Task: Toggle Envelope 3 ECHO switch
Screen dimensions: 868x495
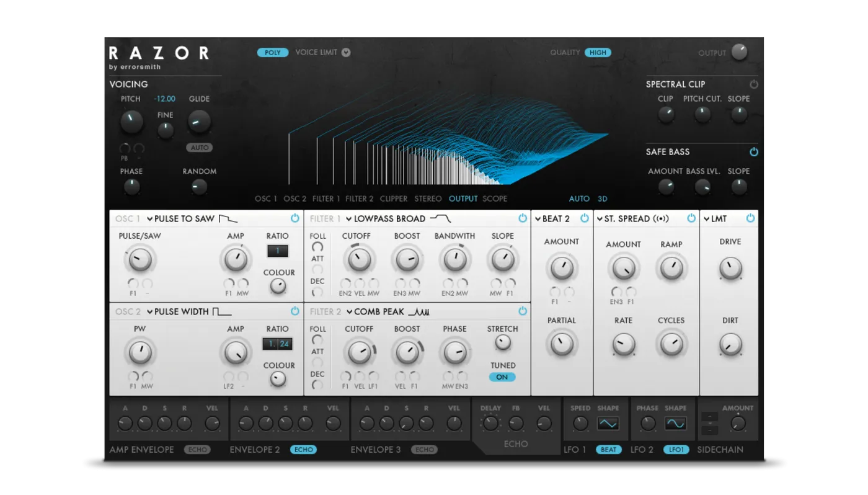Action: click(x=425, y=450)
